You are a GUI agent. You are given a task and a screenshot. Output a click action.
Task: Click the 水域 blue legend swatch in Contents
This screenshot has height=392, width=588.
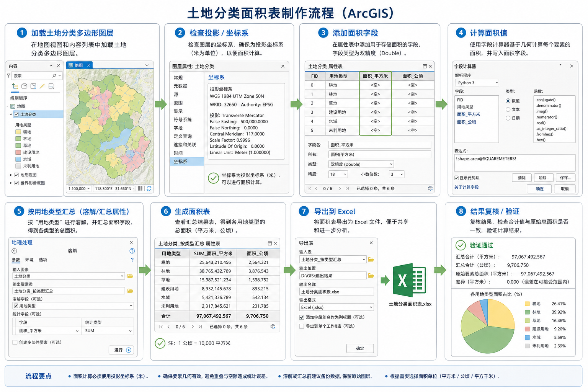pyautogui.click(x=18, y=159)
